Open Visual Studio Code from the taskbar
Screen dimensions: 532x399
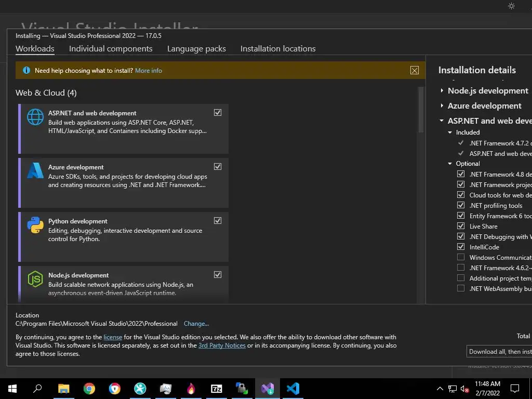[x=293, y=389]
